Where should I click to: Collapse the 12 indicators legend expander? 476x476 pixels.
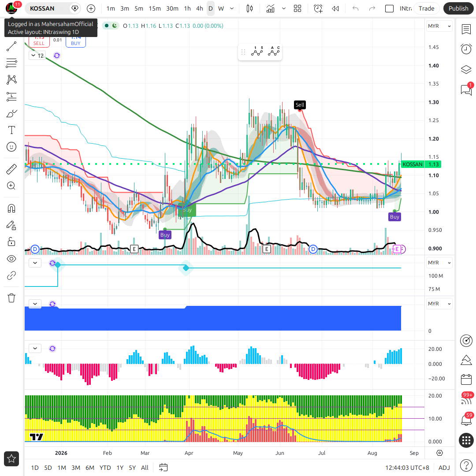(37, 56)
